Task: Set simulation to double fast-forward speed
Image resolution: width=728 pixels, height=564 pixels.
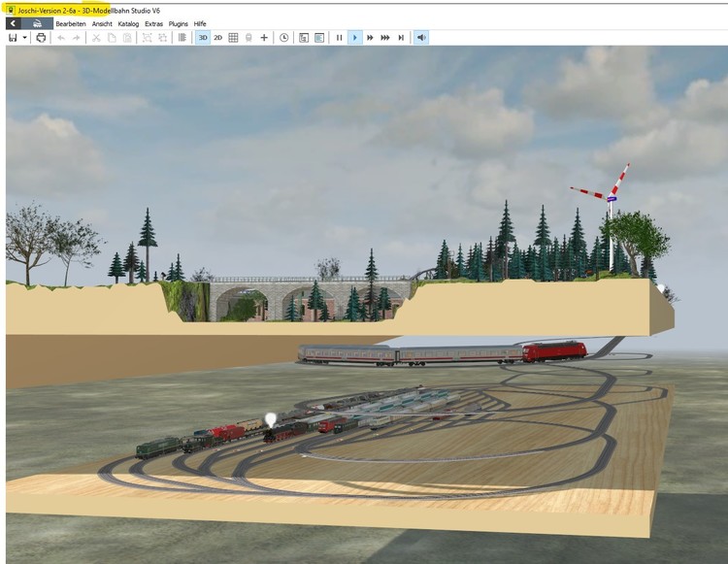Action: point(370,38)
